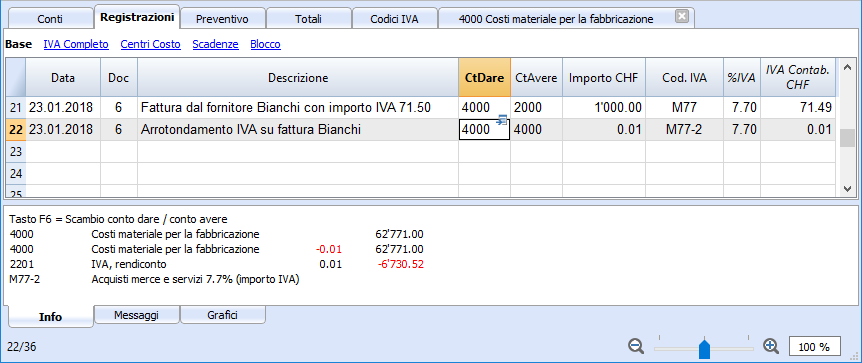862x363 pixels.
Task: Open the Blocco view
Action: pos(266,45)
